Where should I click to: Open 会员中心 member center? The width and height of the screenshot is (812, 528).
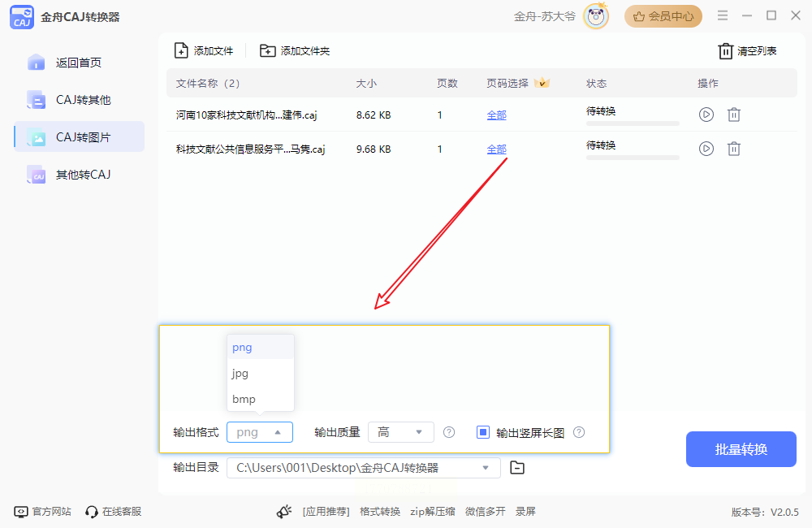coord(663,16)
